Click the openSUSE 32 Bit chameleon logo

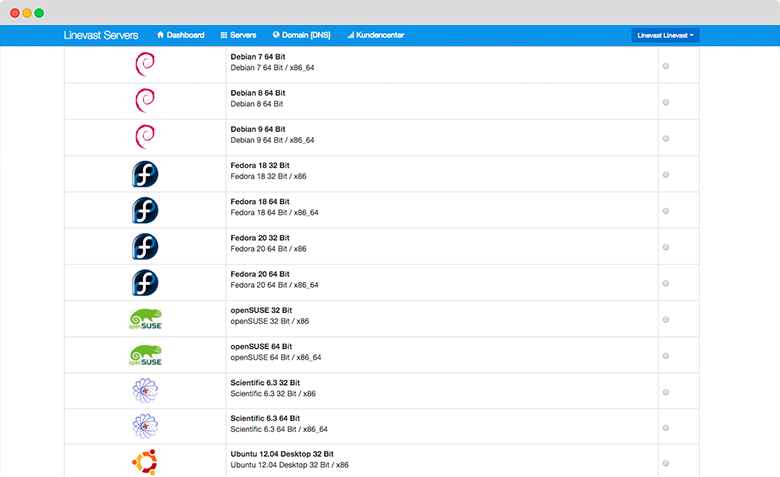pos(145,319)
